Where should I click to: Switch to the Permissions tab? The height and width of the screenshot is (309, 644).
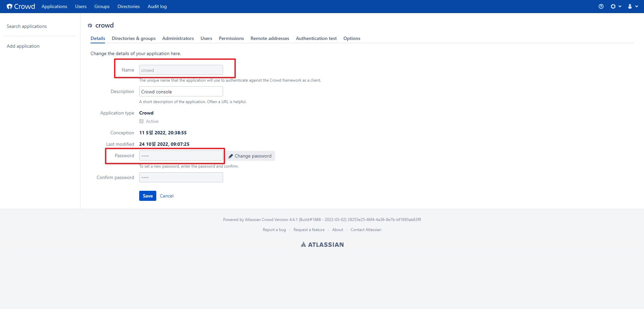click(x=231, y=38)
